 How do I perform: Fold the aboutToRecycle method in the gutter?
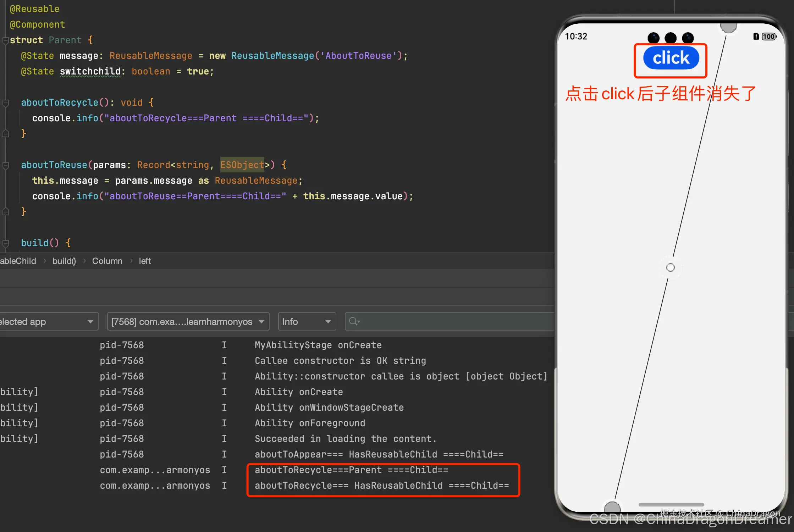(5, 103)
